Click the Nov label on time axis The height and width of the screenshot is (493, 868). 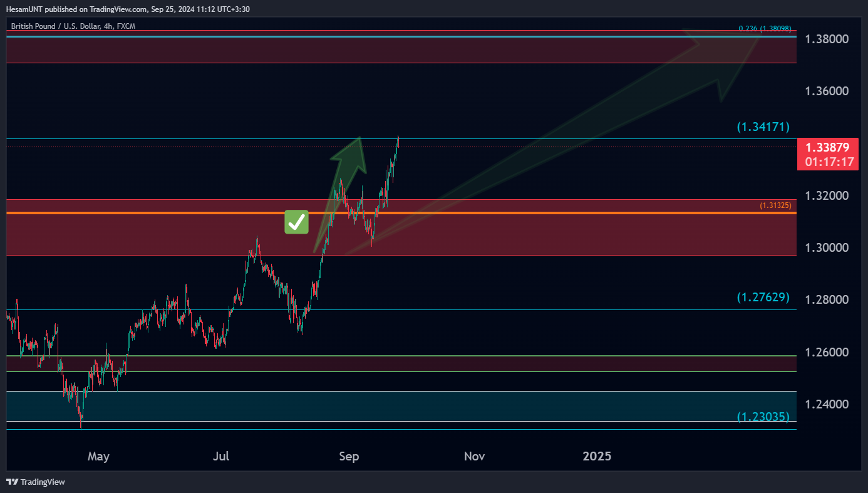[474, 456]
